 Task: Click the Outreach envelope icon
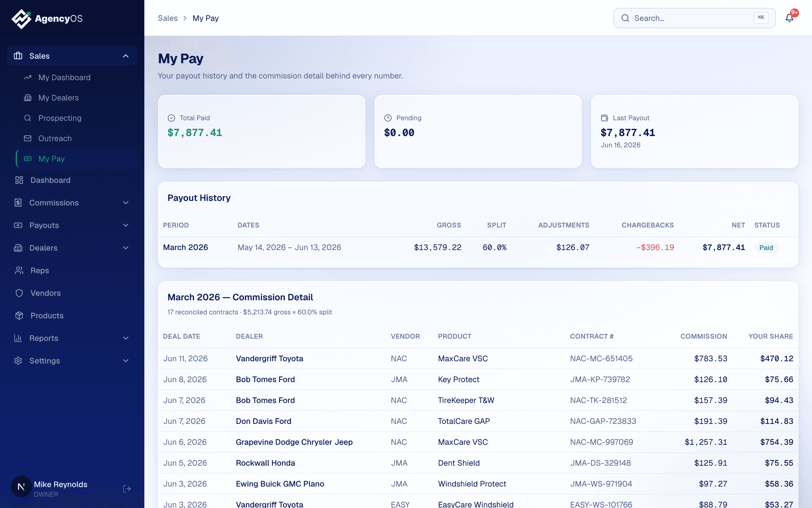tap(28, 138)
